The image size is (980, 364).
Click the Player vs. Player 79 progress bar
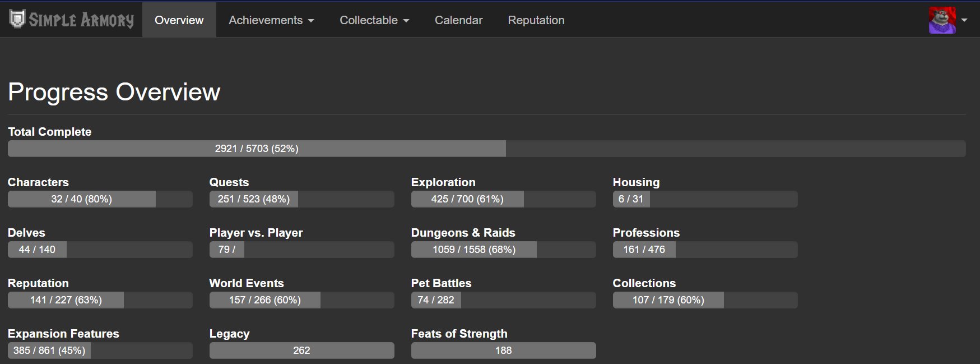click(302, 250)
